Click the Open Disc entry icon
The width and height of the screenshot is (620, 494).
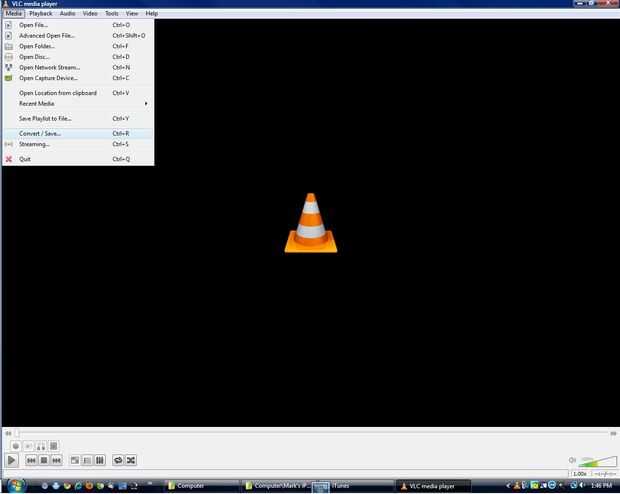pos(8,57)
